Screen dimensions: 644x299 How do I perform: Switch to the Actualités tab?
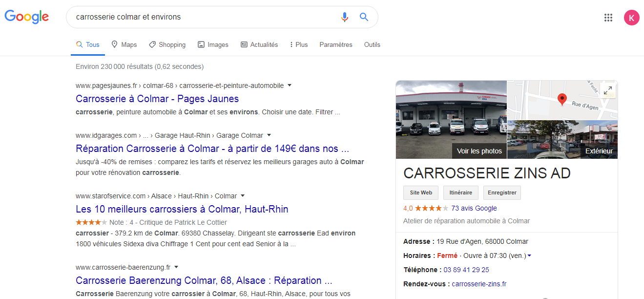coord(259,44)
